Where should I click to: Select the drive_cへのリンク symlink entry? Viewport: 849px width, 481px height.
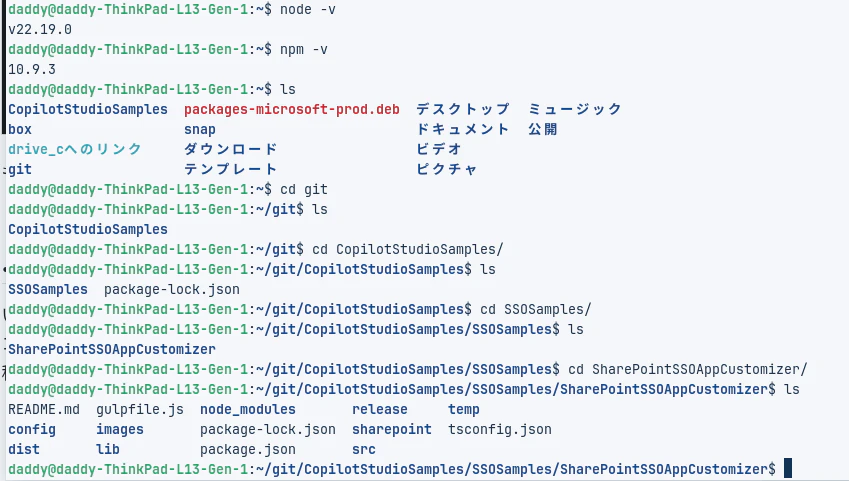[x=75, y=150]
